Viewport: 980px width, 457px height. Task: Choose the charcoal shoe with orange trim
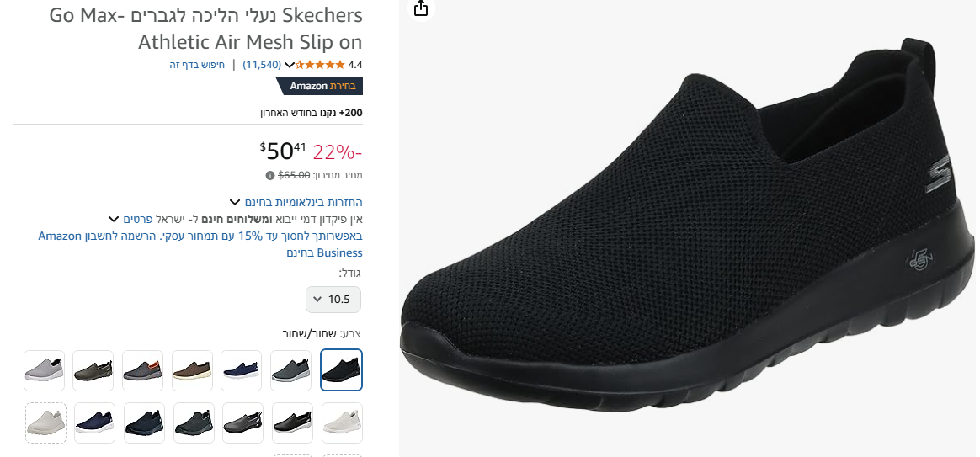tap(143, 370)
